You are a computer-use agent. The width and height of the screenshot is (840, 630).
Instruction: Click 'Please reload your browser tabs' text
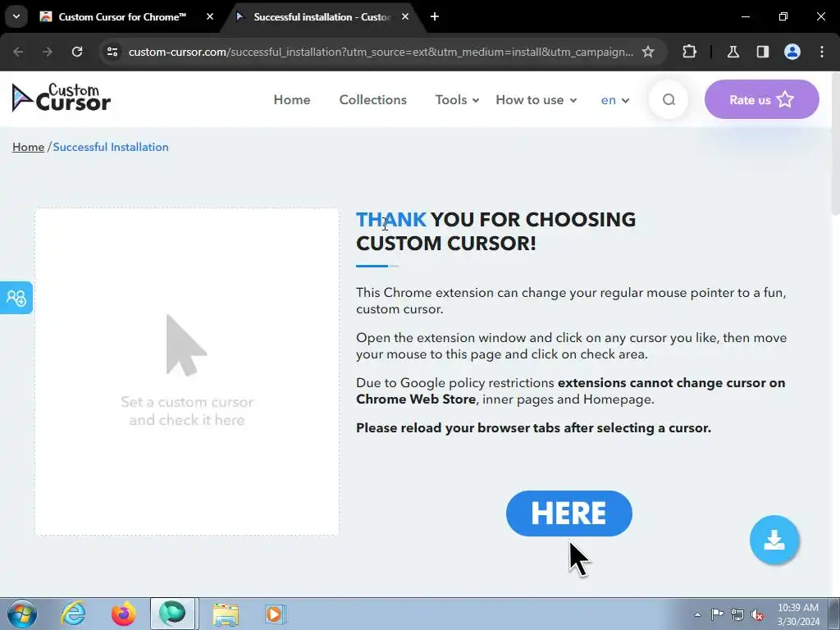pos(533,428)
